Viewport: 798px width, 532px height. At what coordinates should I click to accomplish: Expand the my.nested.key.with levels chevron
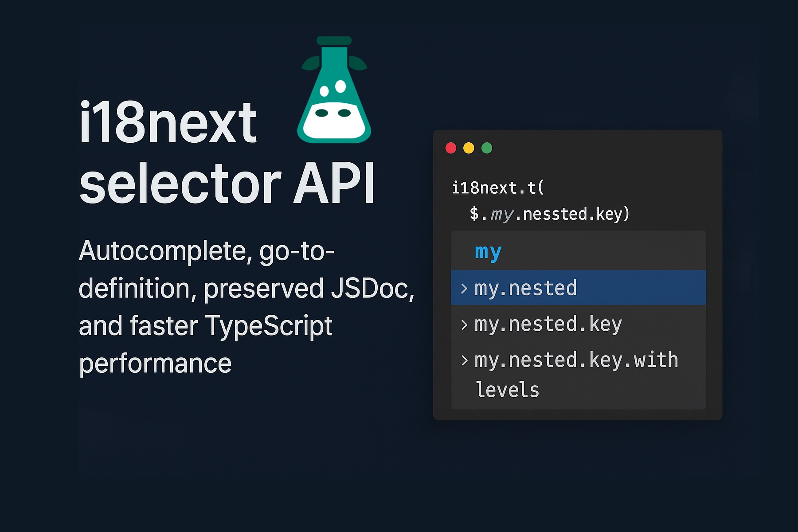[x=464, y=360]
